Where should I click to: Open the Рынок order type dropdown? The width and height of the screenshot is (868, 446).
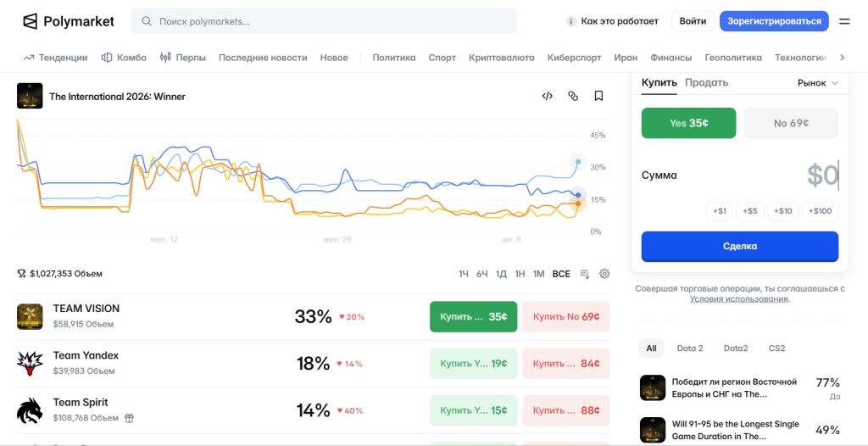tap(818, 83)
